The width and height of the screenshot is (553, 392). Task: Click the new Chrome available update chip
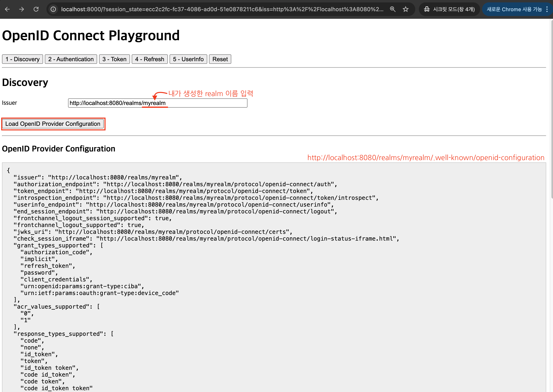[514, 9]
